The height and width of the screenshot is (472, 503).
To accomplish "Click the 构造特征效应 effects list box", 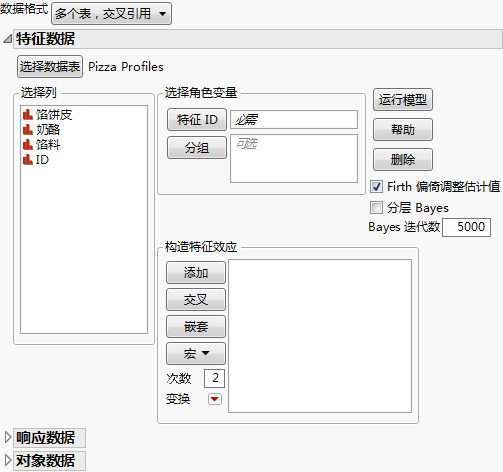I will [320, 336].
